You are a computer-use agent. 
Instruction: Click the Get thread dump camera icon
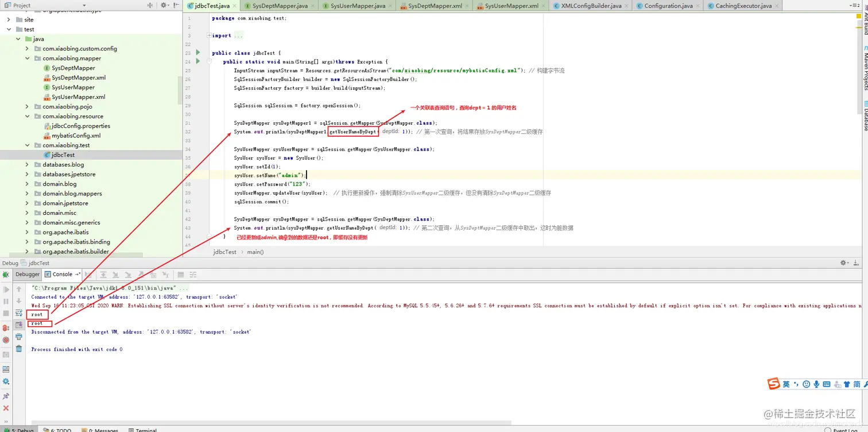coord(6,355)
